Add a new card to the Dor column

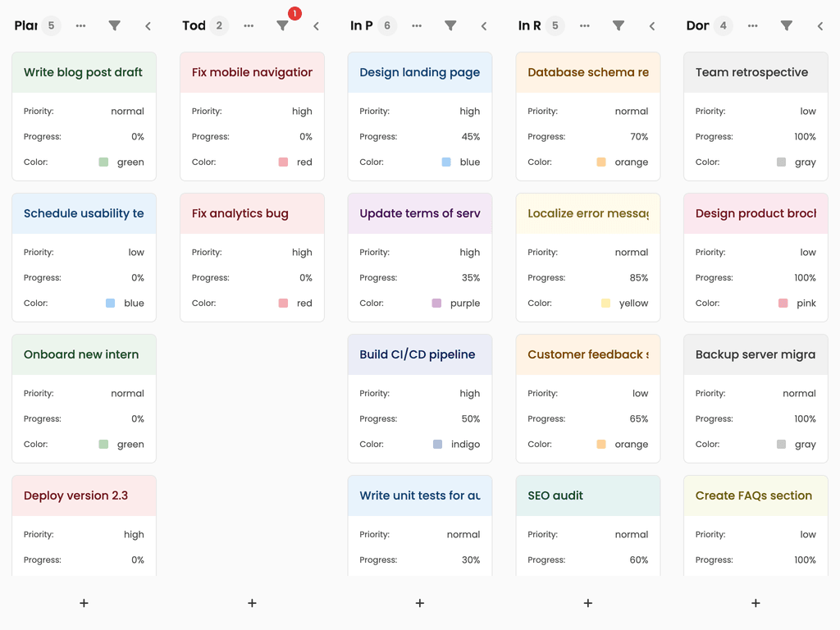point(756,603)
